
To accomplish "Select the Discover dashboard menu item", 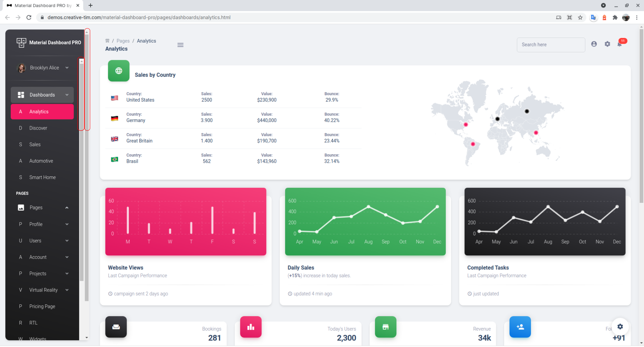I will (38, 128).
